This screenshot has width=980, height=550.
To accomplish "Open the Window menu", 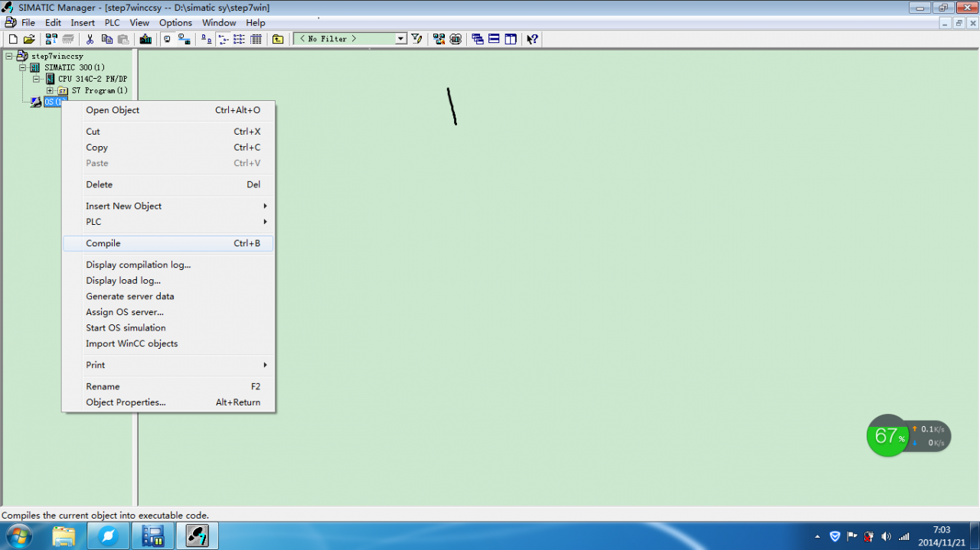I will [219, 23].
